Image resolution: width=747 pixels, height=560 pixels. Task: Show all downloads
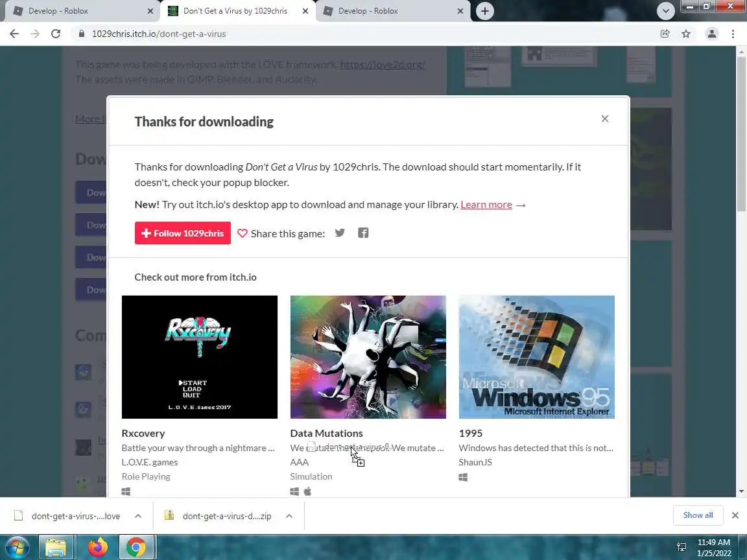[x=698, y=515]
